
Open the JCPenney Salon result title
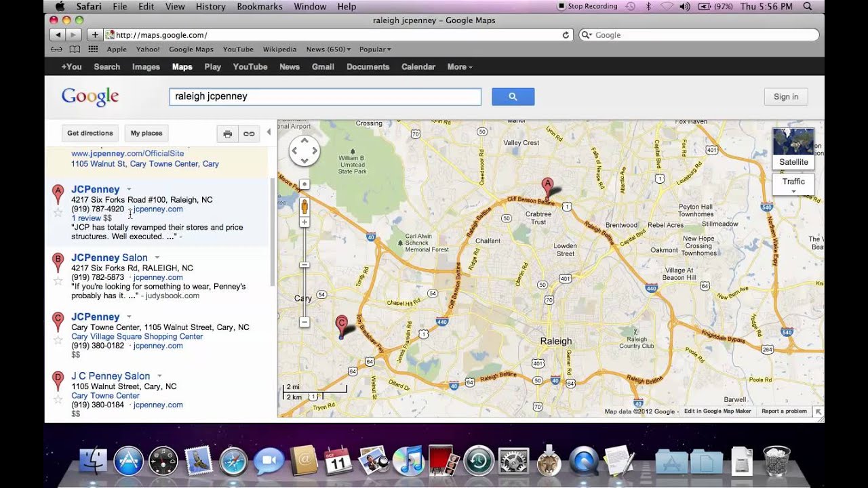[109, 258]
